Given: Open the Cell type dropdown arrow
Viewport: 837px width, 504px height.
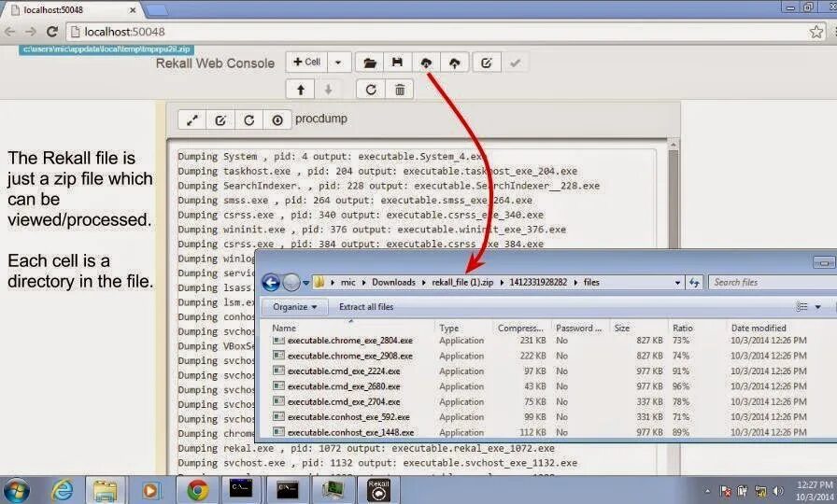Looking at the screenshot, I should (x=338, y=63).
